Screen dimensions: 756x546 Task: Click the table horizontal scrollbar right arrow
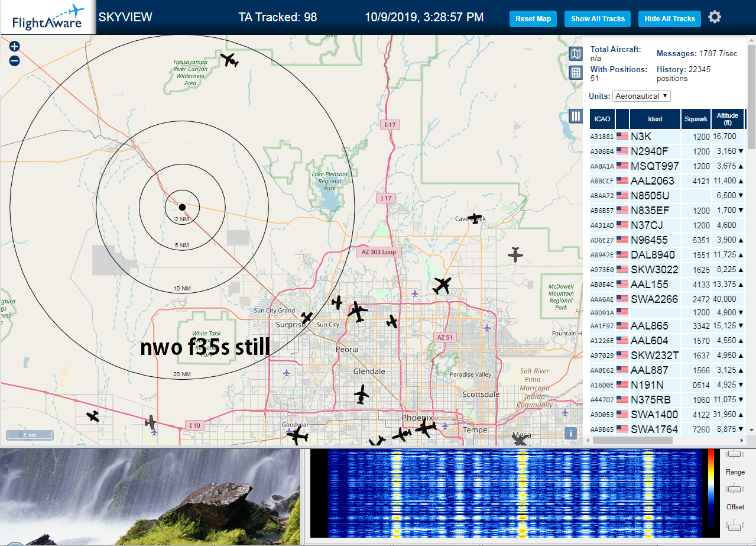(x=743, y=440)
